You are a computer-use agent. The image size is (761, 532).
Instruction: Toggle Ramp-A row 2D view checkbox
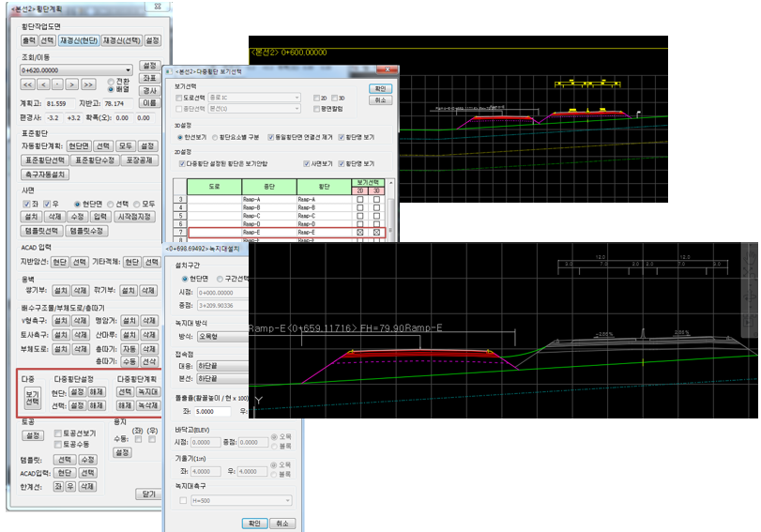point(360,200)
